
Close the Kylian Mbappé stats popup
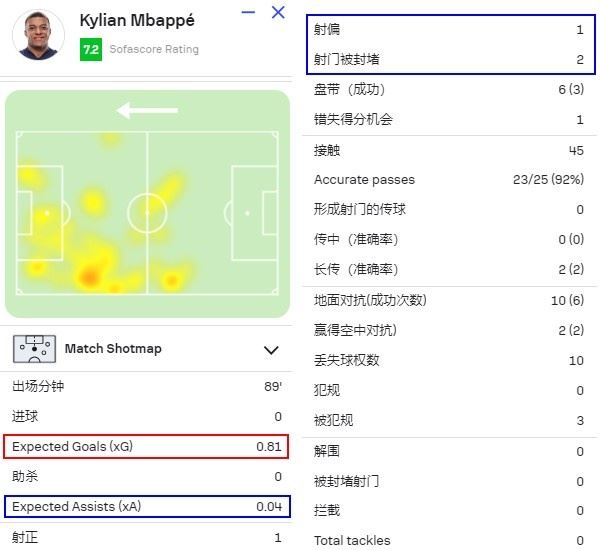(x=278, y=12)
